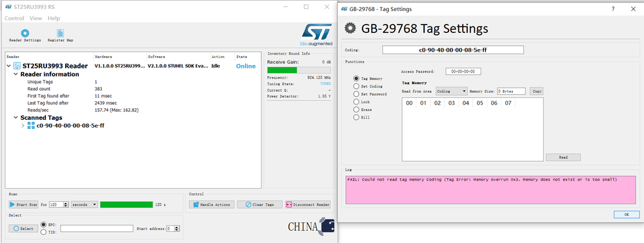
Task: Open the Control menu
Action: click(x=14, y=18)
